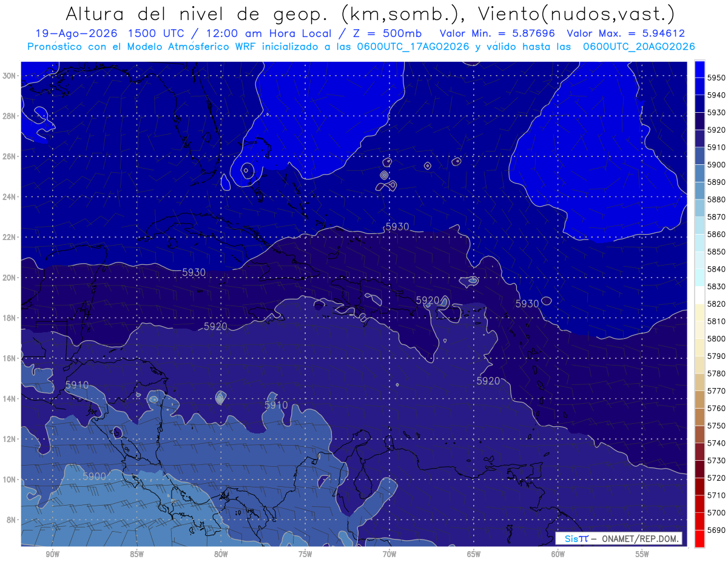Click the "Z = 500mb" level text
This screenshot has height=562, width=728.
387,33
